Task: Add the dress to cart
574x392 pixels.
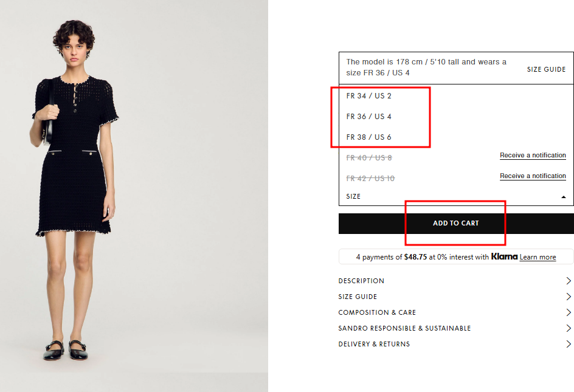Action: [x=456, y=223]
